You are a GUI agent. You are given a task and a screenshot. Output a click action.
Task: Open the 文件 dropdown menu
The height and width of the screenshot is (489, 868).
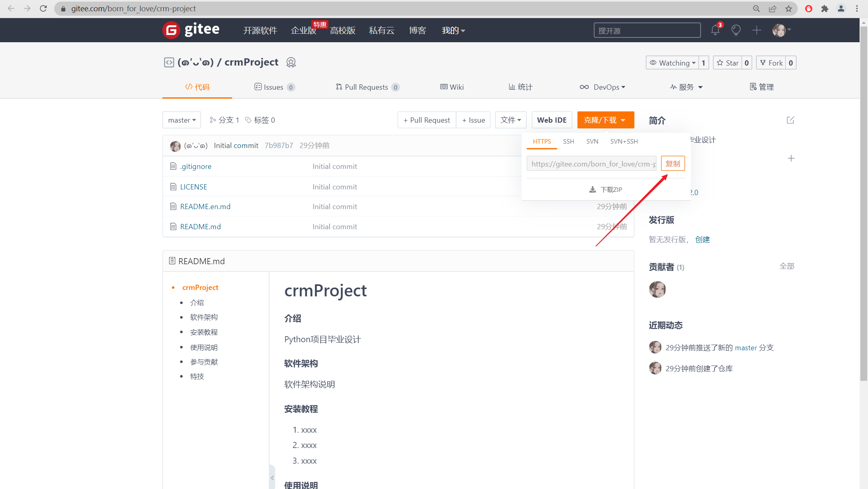click(x=510, y=120)
